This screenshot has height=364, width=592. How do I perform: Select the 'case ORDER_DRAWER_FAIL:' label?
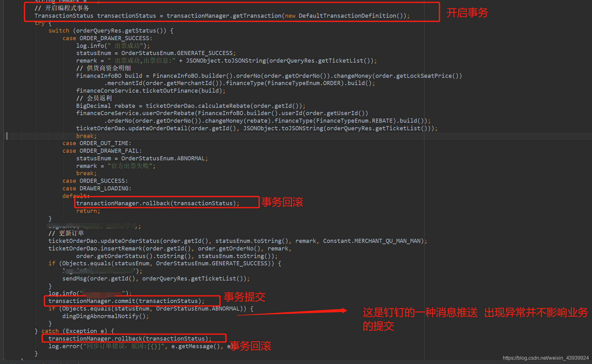click(x=102, y=151)
